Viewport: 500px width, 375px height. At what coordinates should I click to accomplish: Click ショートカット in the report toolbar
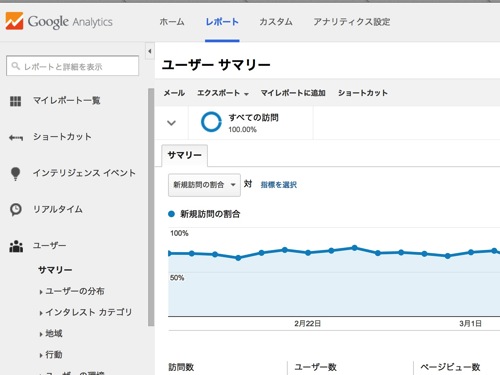pos(363,93)
